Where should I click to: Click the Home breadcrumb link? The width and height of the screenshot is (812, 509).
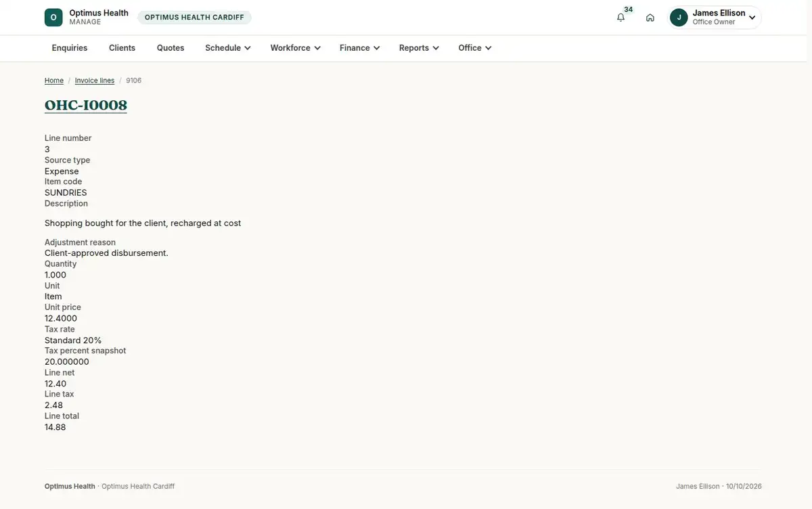54,81
